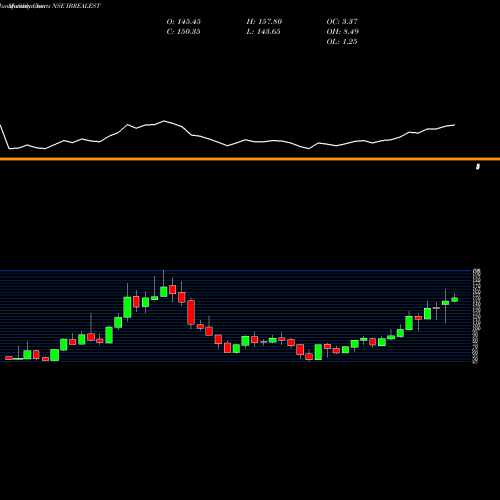Select the high price H: 157.80

pos(264,22)
